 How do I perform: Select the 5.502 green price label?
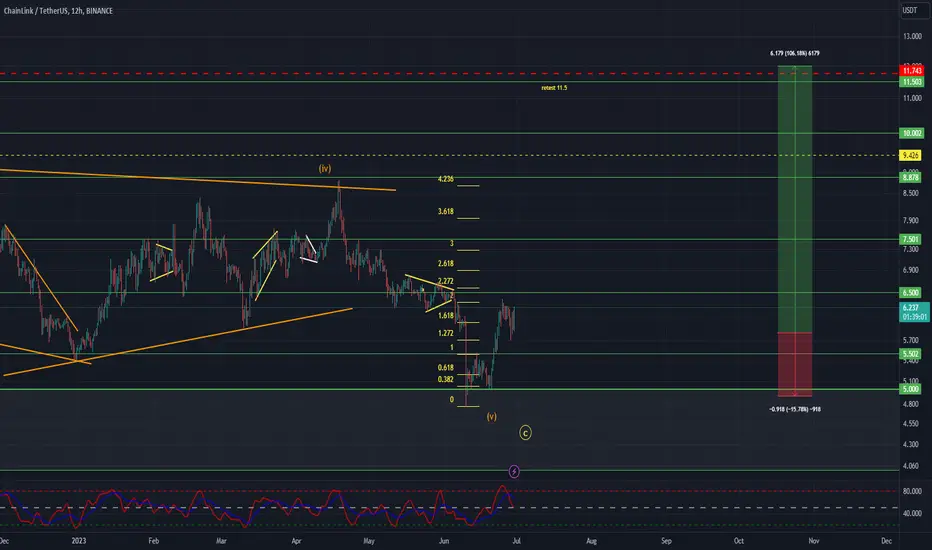point(911,354)
